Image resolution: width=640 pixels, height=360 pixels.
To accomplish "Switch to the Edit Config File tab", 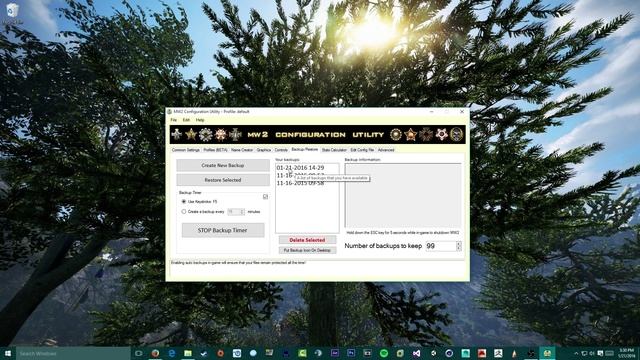I will click(362, 150).
